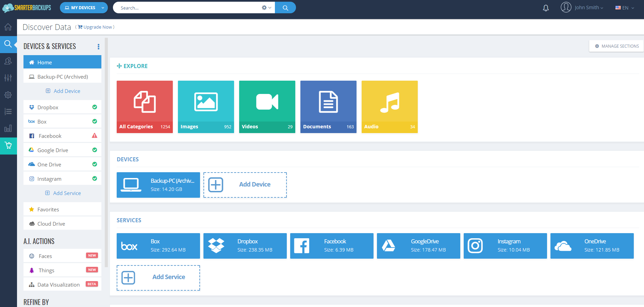
Task: Select the Discover search icon in left rail
Action: [x=8, y=44]
